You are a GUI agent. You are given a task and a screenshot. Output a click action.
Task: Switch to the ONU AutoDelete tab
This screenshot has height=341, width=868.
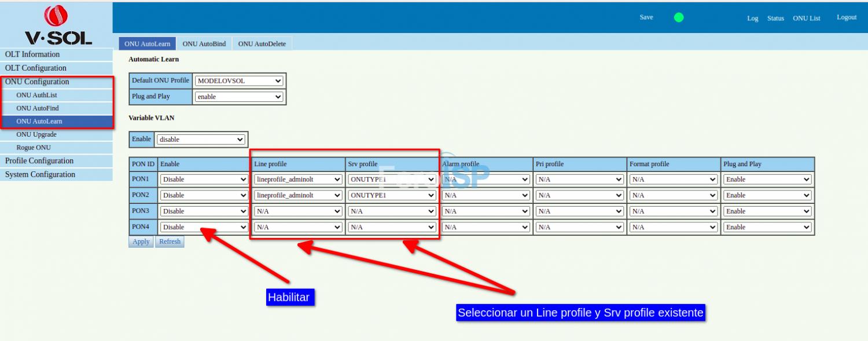262,44
